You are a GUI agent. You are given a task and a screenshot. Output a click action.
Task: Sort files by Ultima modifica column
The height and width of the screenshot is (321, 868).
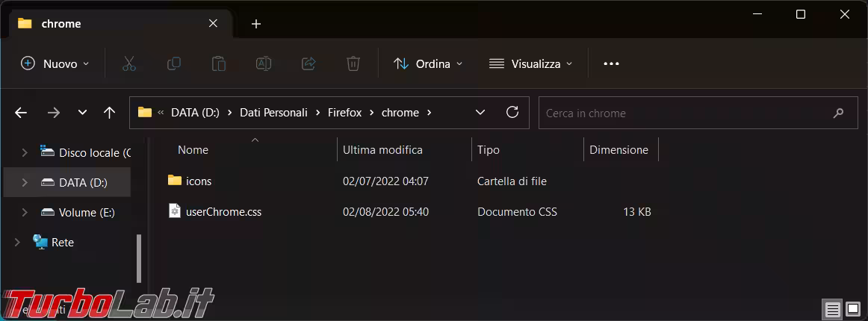tap(382, 150)
